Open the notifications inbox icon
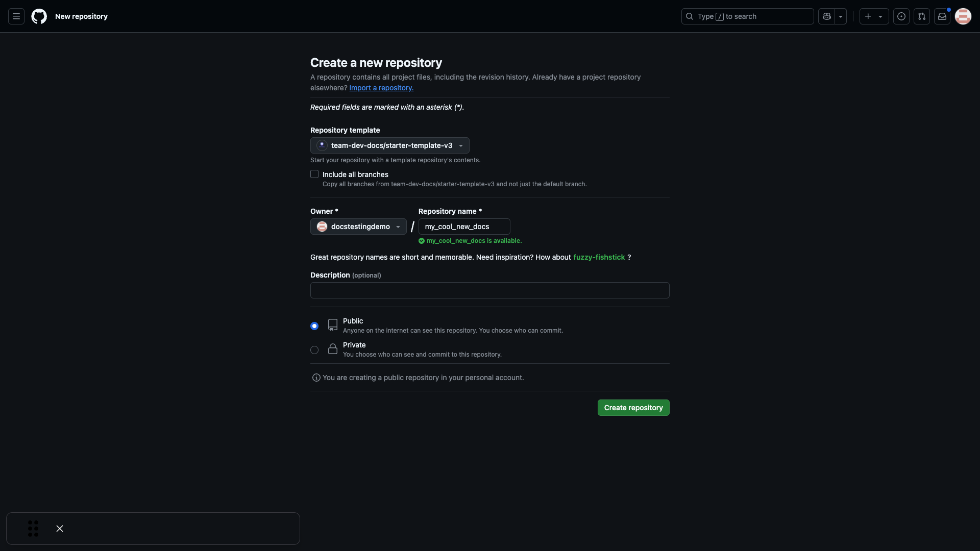The height and width of the screenshot is (551, 980). (942, 16)
